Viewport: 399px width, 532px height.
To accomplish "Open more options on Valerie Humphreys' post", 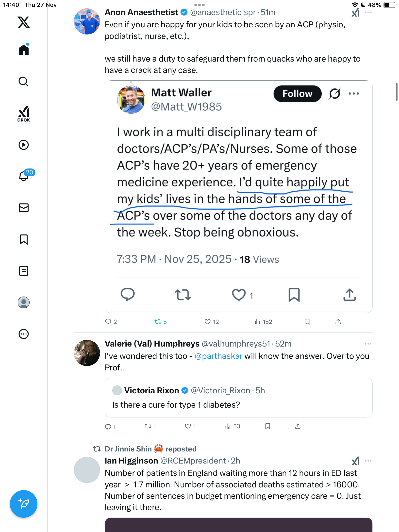I will (x=368, y=344).
